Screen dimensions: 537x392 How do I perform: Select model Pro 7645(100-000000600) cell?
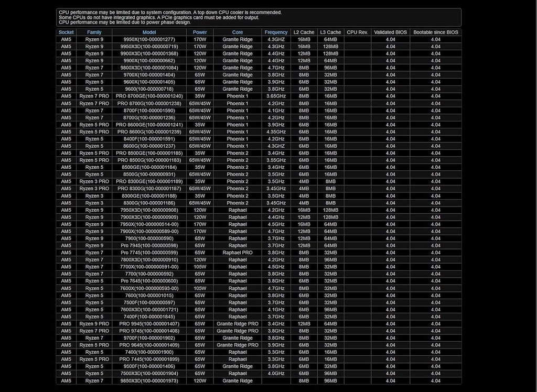click(x=149, y=281)
